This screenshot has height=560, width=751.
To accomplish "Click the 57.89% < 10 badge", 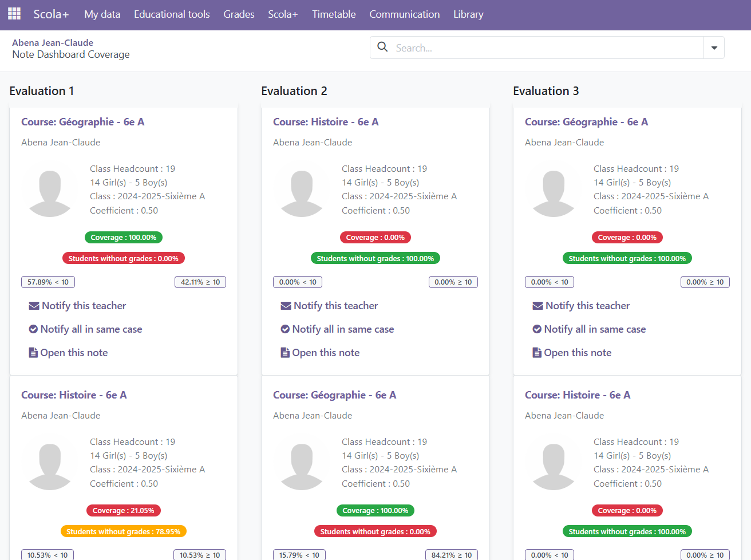I will [48, 282].
